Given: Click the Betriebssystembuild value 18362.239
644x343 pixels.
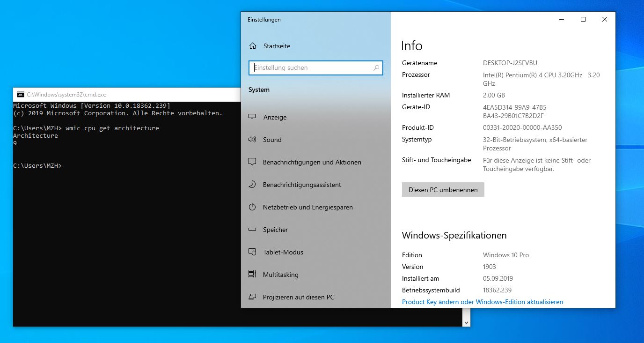Looking at the screenshot, I should click(x=497, y=291).
